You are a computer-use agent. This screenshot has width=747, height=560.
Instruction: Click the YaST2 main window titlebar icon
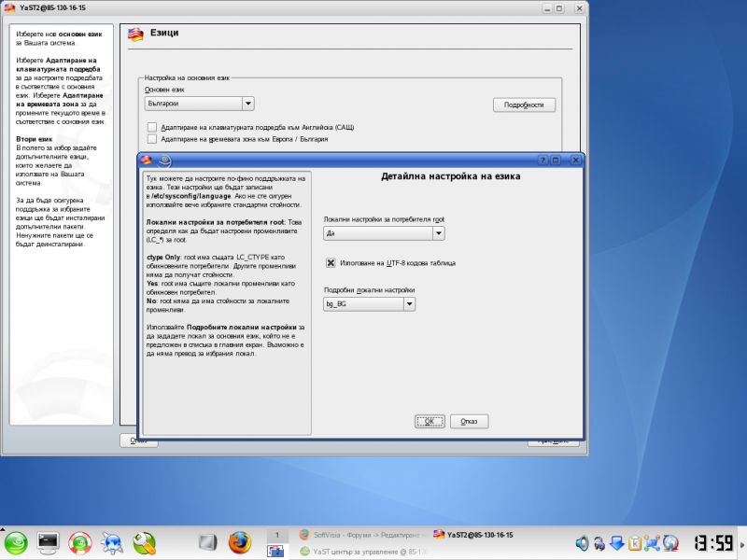pyautogui.click(x=9, y=8)
